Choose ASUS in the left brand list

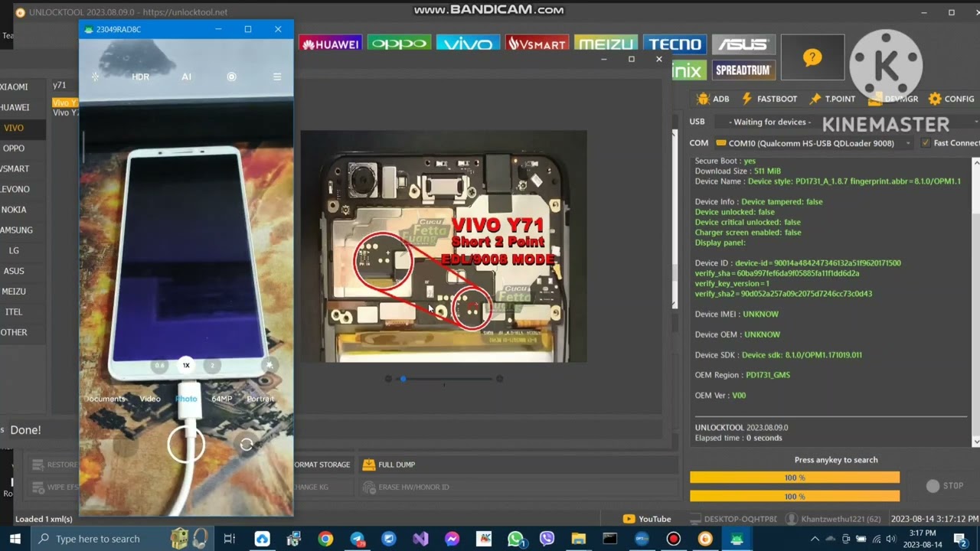14,271
